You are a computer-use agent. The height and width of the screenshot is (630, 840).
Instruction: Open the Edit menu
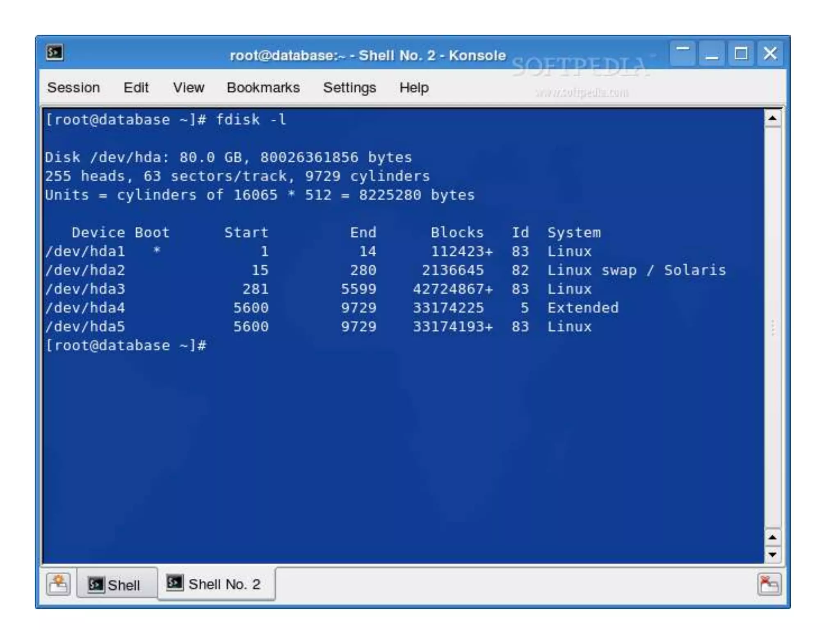pos(136,88)
